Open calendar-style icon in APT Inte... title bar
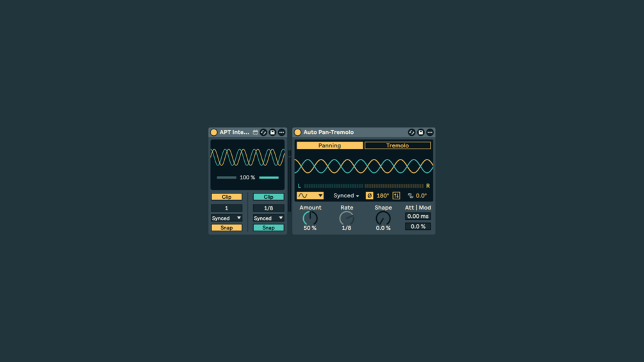 point(256,132)
